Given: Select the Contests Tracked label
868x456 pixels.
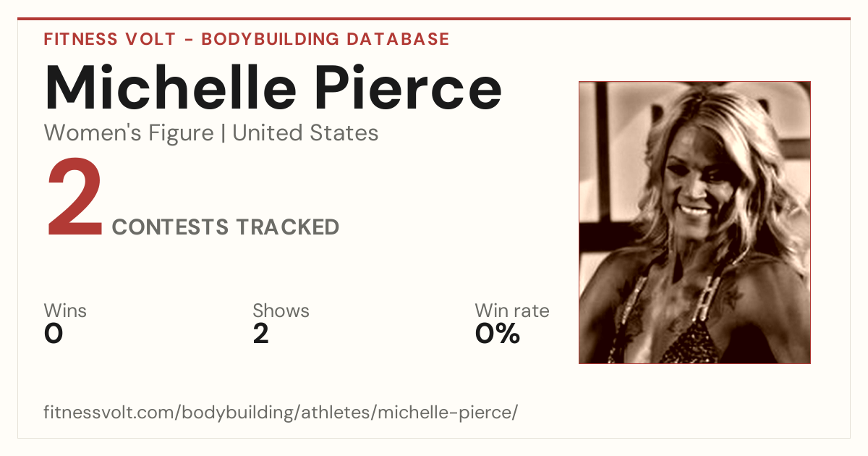Looking at the screenshot, I should (226, 227).
